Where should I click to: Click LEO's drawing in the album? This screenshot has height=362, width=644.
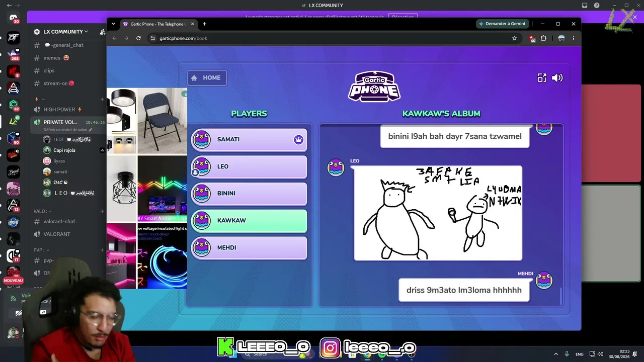pos(438,213)
